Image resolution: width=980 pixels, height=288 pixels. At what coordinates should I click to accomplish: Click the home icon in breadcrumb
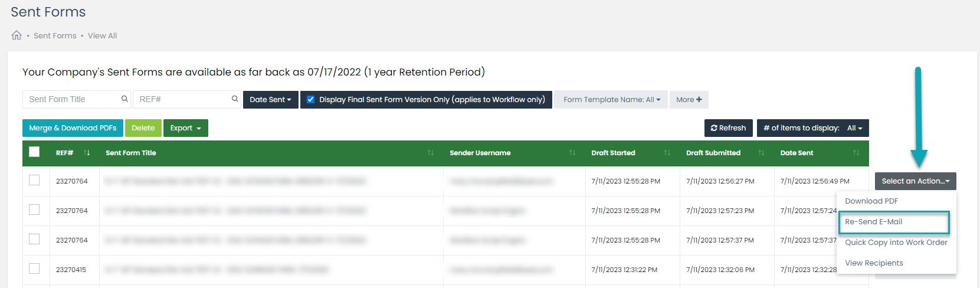17,35
